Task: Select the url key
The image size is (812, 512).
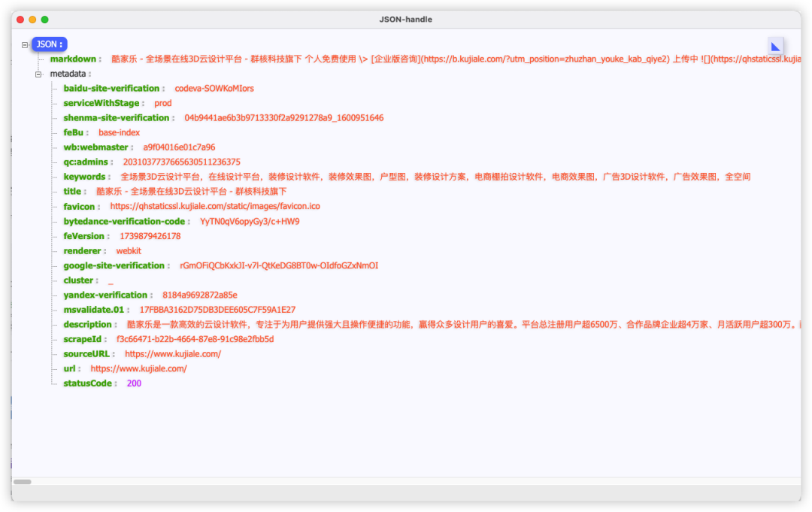Action: click(69, 368)
